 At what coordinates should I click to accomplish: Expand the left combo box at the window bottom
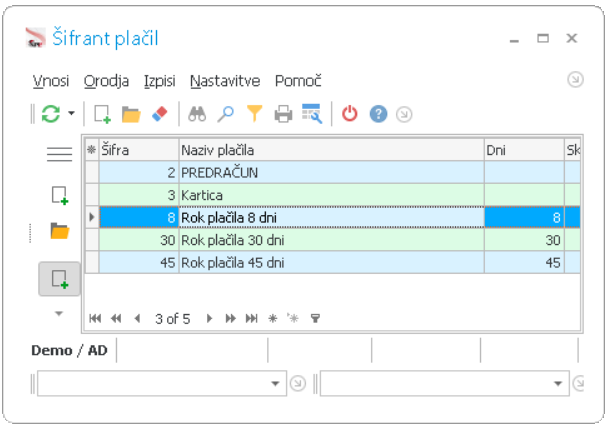click(275, 384)
